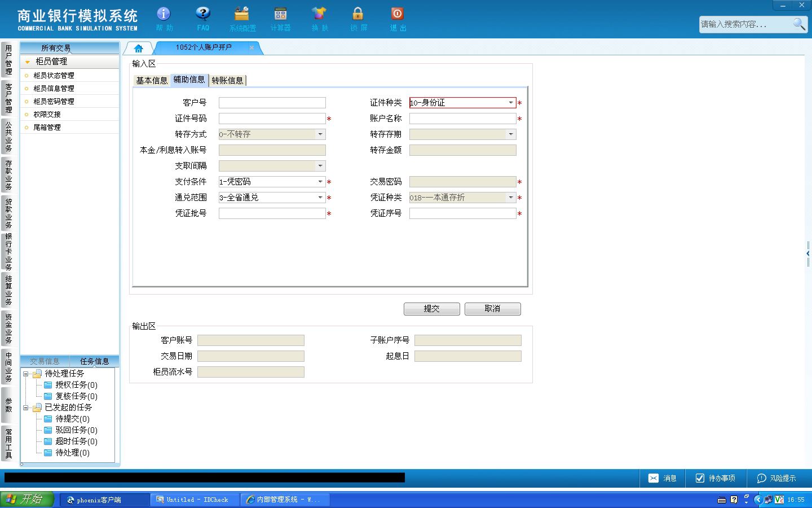Image resolution: width=812 pixels, height=508 pixels.
Task: Click the 凭证批号 input field
Action: tap(272, 213)
